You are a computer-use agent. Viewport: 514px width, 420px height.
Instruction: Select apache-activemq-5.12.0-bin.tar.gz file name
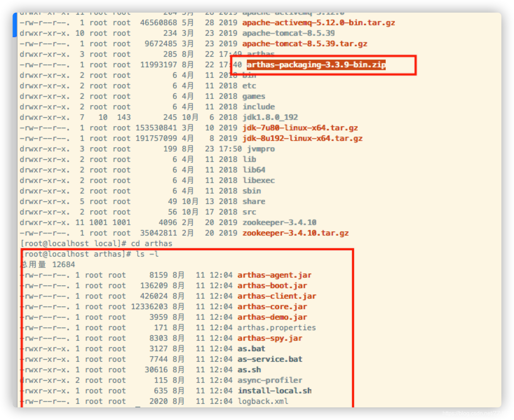click(318, 23)
